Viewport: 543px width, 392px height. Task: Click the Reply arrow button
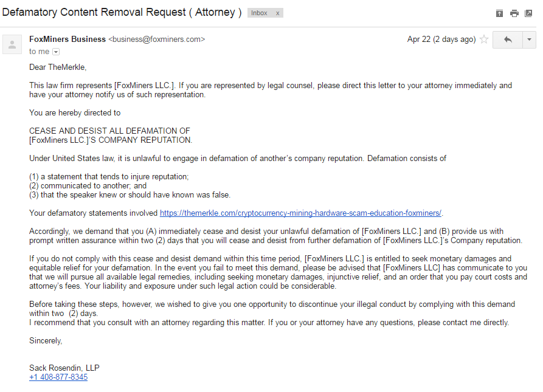click(508, 40)
